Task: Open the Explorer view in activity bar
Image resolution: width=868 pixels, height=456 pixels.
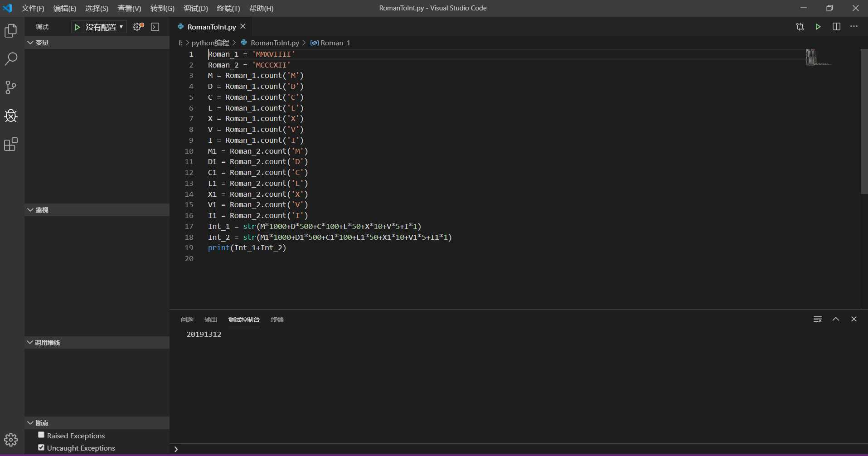Action: pos(11,30)
